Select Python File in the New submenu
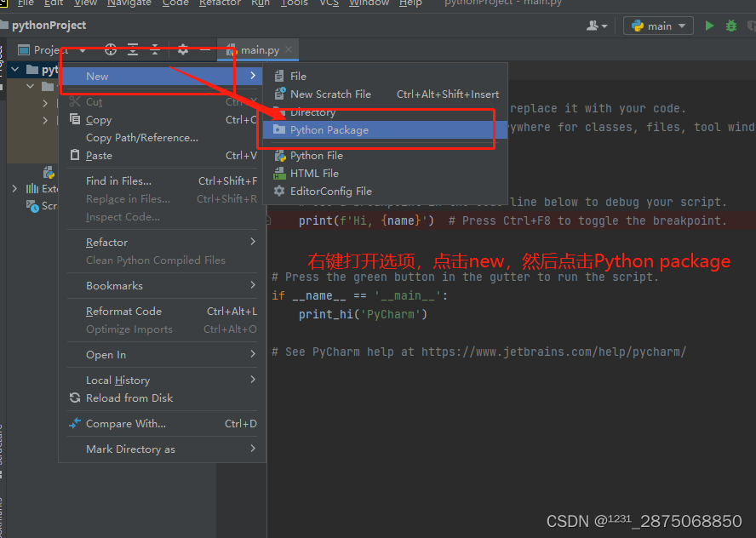This screenshot has height=538, width=756. [385, 155]
